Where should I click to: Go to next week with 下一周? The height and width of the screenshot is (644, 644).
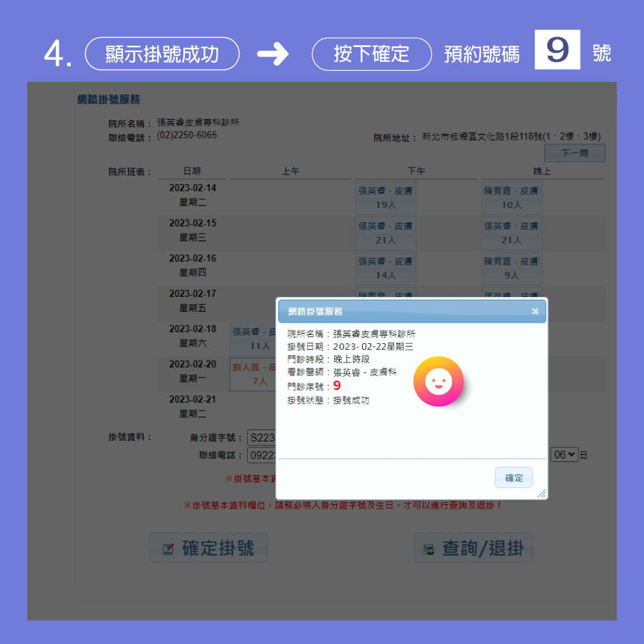click(x=574, y=153)
